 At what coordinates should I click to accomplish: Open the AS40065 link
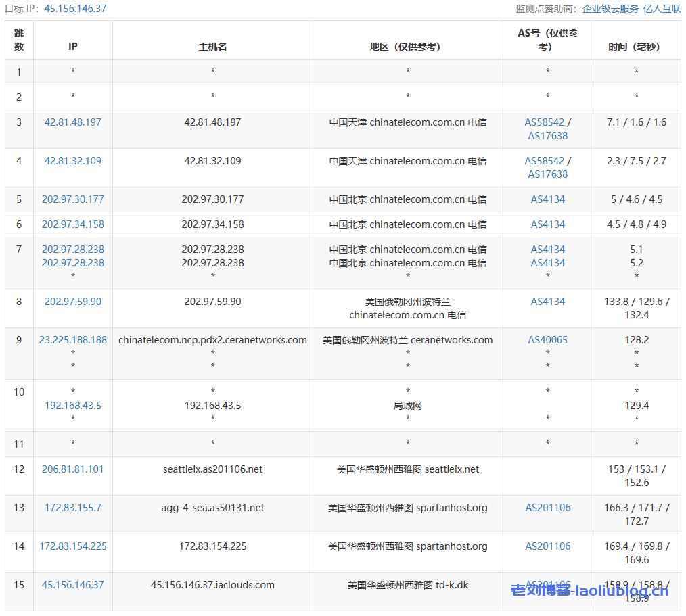pos(547,340)
